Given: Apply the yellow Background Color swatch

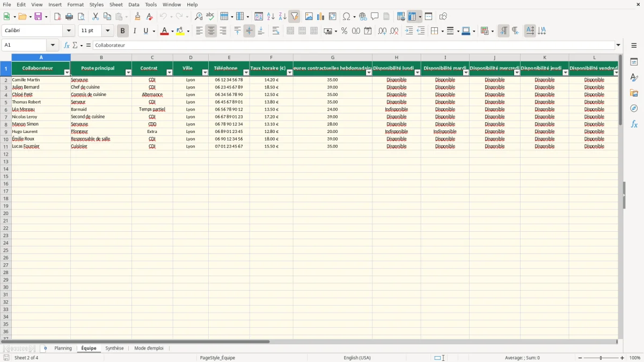Looking at the screenshot, I should pos(180,31).
